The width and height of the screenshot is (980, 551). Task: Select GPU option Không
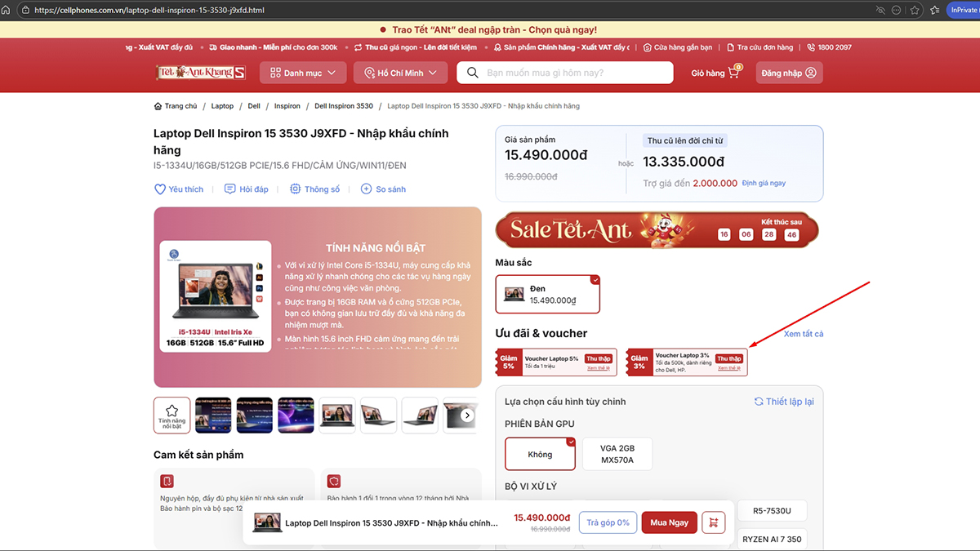pos(540,454)
